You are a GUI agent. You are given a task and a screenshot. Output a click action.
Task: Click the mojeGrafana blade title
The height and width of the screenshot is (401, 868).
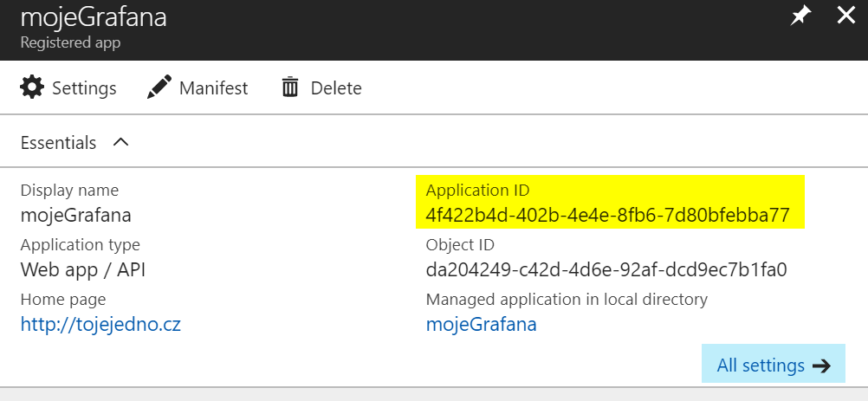(93, 17)
